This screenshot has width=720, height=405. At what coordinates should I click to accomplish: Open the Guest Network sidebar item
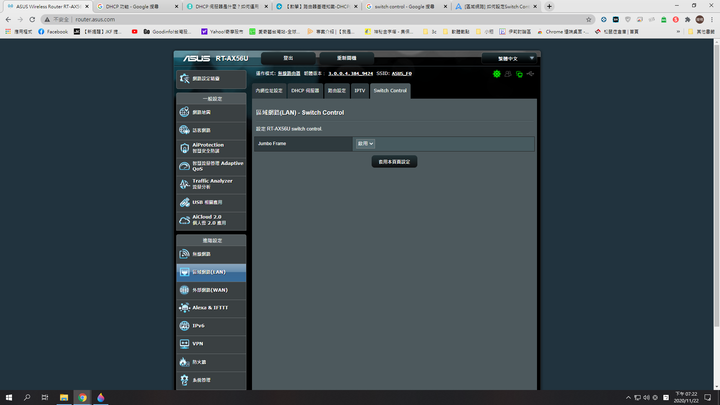coord(211,130)
